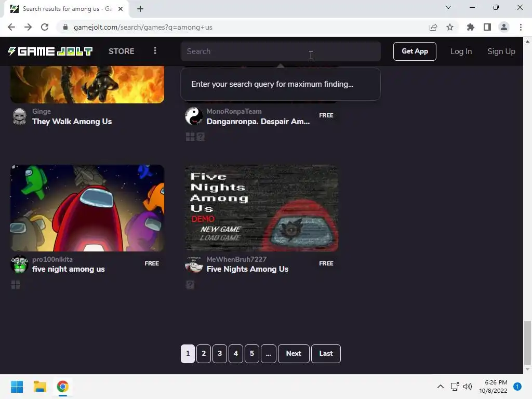Open the Five Nights Among Us title link
The height and width of the screenshot is (399, 532).
[x=248, y=269]
